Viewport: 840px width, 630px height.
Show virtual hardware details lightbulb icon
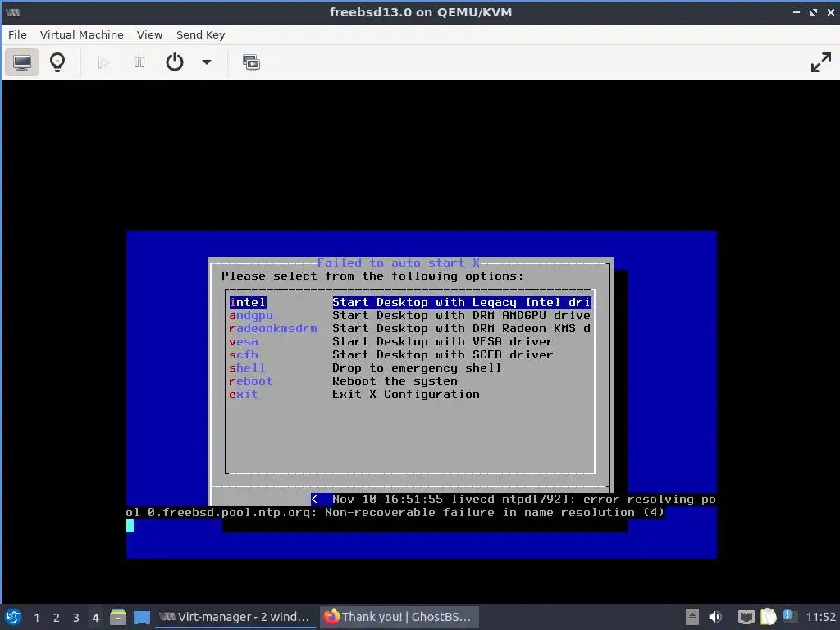[x=57, y=62]
